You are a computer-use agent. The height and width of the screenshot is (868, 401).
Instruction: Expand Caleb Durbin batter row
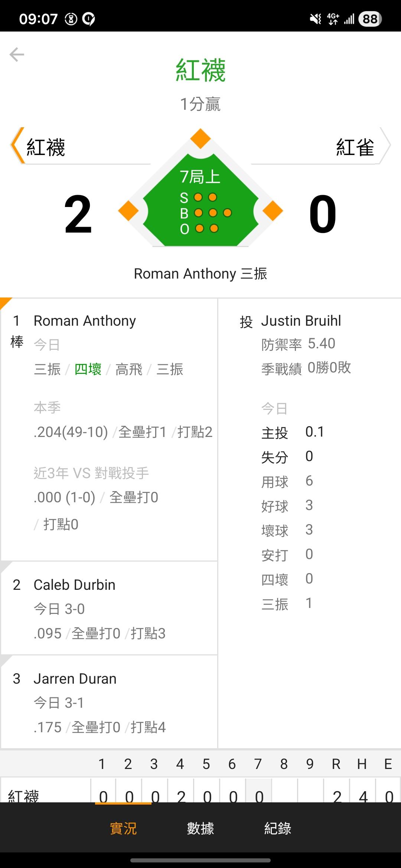(109, 608)
